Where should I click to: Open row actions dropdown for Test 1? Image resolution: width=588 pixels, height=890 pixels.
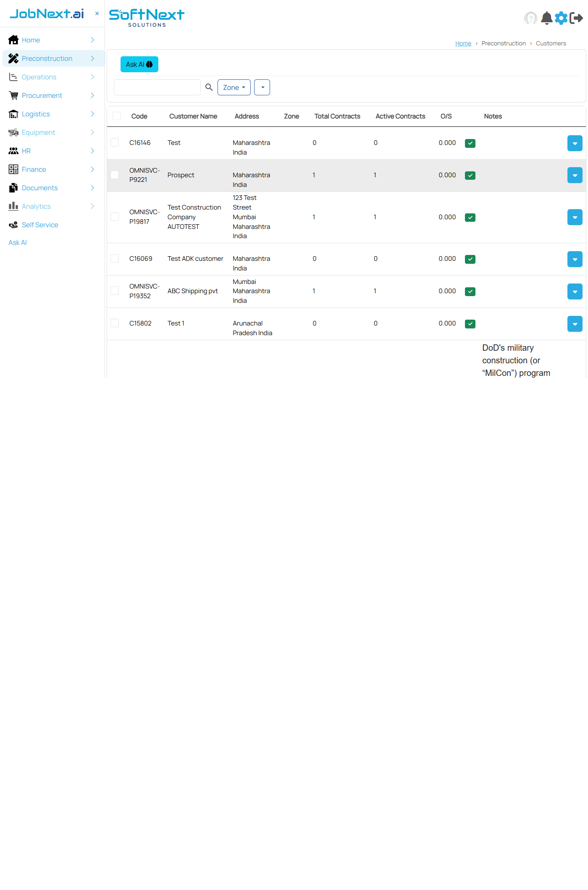575,324
